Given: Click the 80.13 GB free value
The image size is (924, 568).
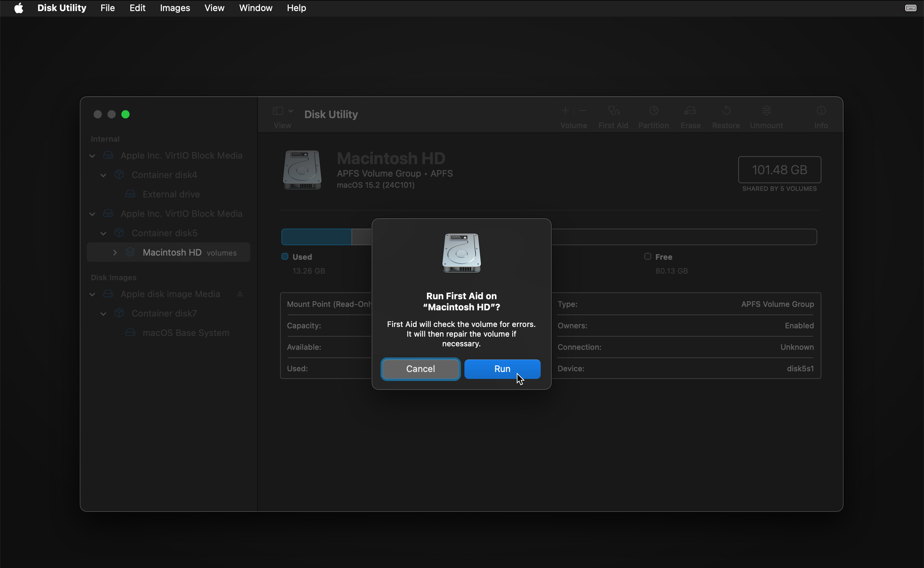Looking at the screenshot, I should click(672, 271).
